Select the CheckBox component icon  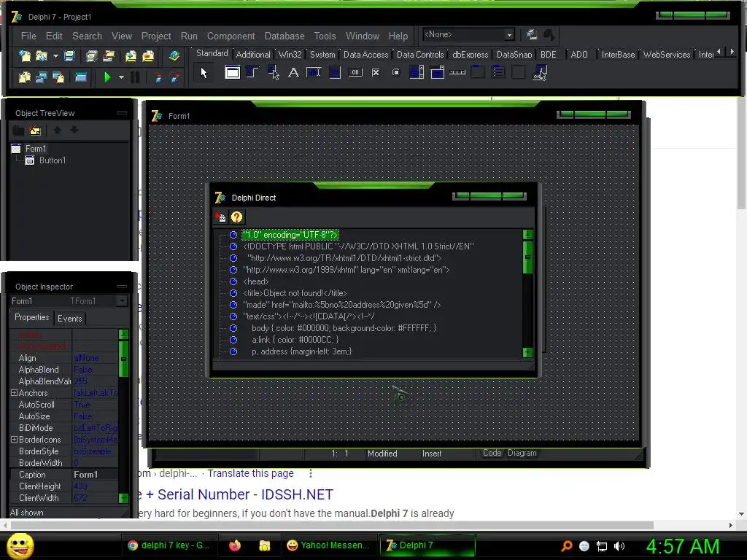click(376, 72)
